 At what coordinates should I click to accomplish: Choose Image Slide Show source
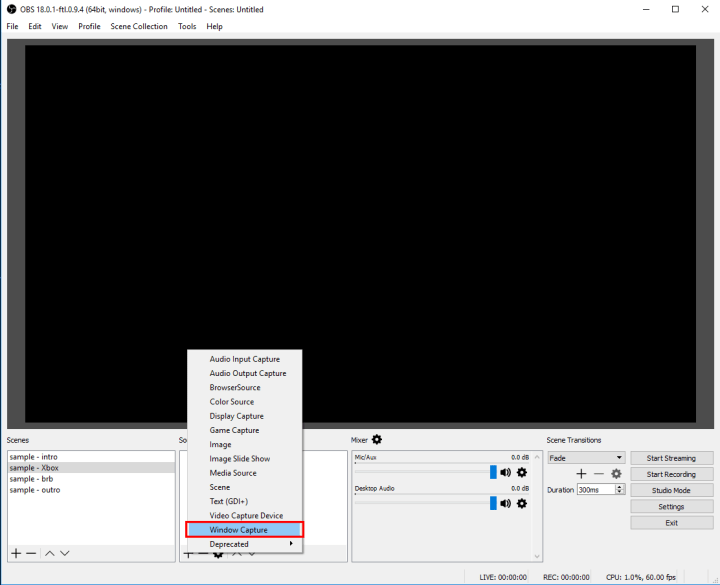click(x=244, y=459)
